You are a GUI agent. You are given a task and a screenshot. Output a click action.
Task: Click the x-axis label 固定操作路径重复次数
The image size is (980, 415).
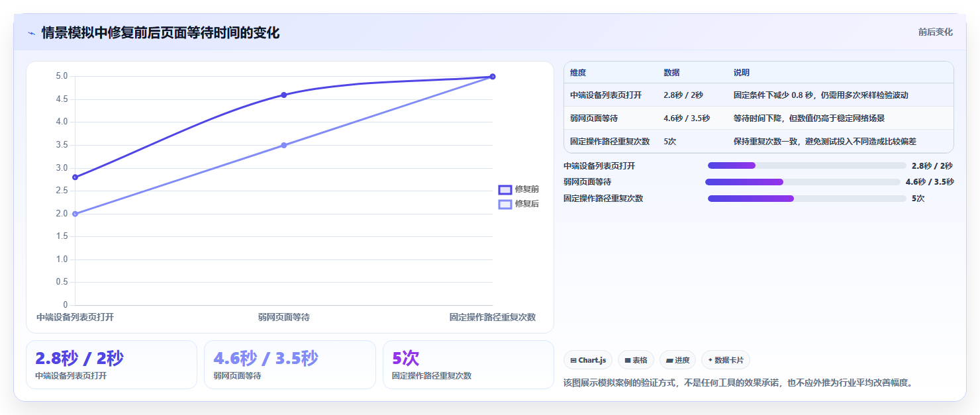click(x=493, y=317)
